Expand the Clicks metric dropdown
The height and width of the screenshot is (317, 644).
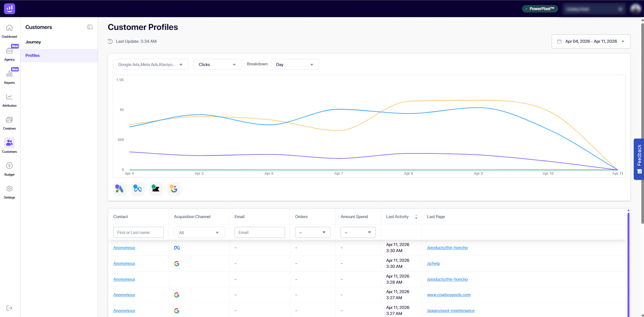tap(217, 65)
